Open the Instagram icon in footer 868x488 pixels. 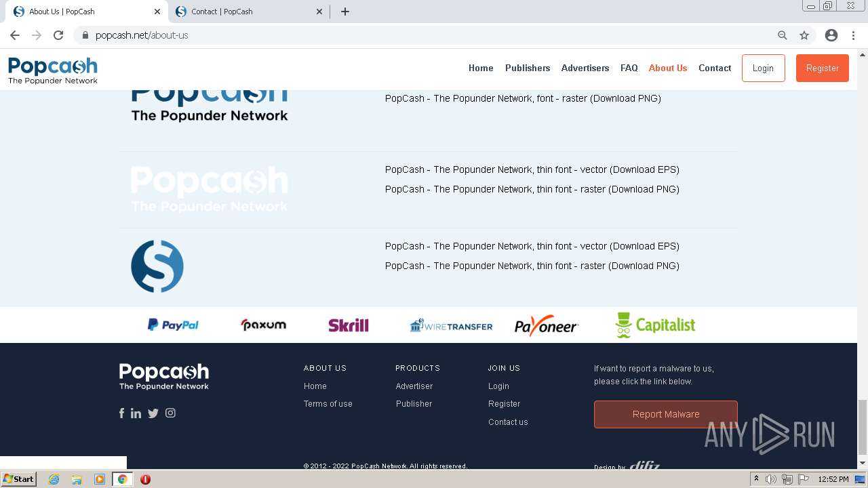click(170, 413)
